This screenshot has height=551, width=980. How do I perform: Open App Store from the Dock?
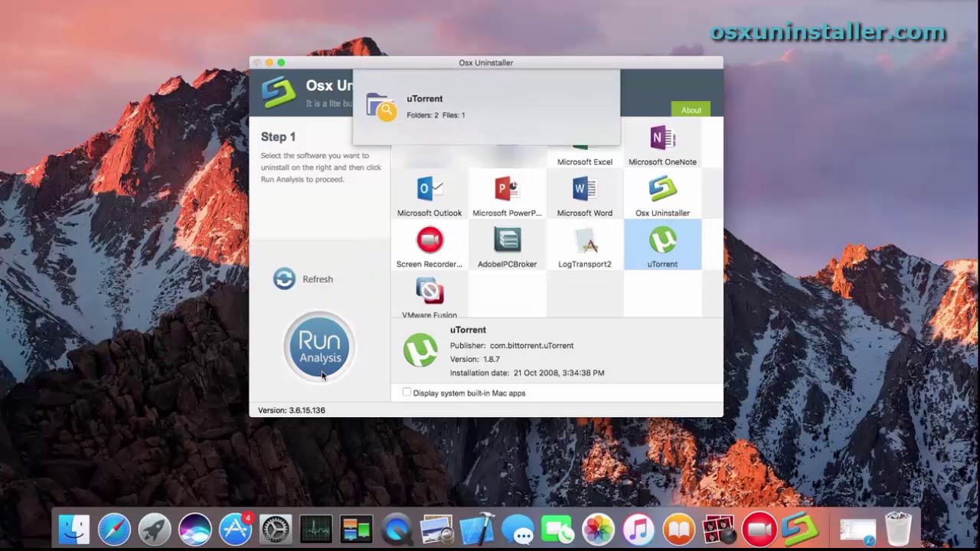235,530
